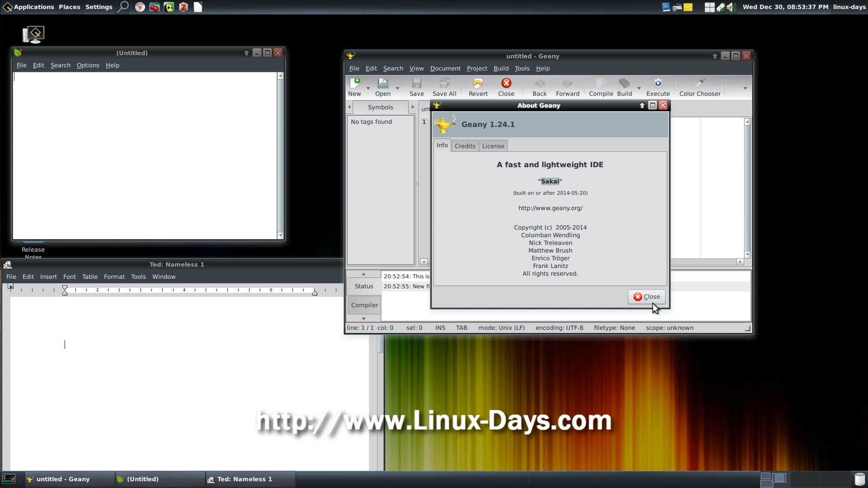The image size is (868, 488).
Task: Click the clock showing Wed Dec 30
Action: [785, 7]
